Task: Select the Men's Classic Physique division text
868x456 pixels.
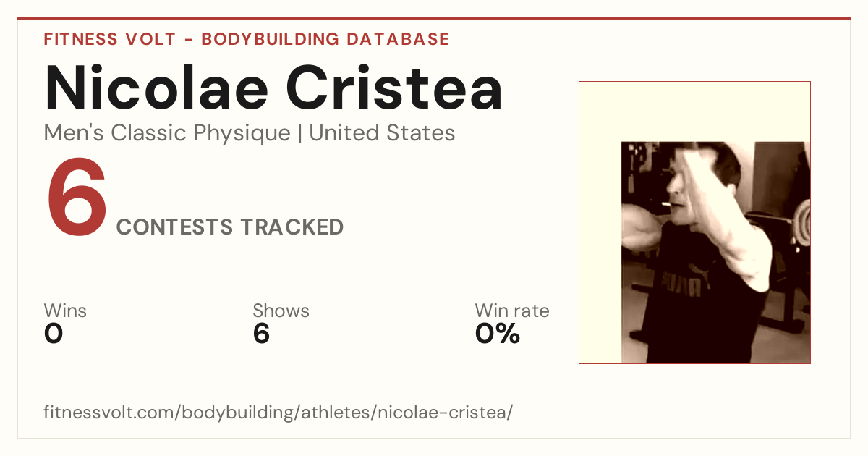Action: pyautogui.click(x=168, y=133)
